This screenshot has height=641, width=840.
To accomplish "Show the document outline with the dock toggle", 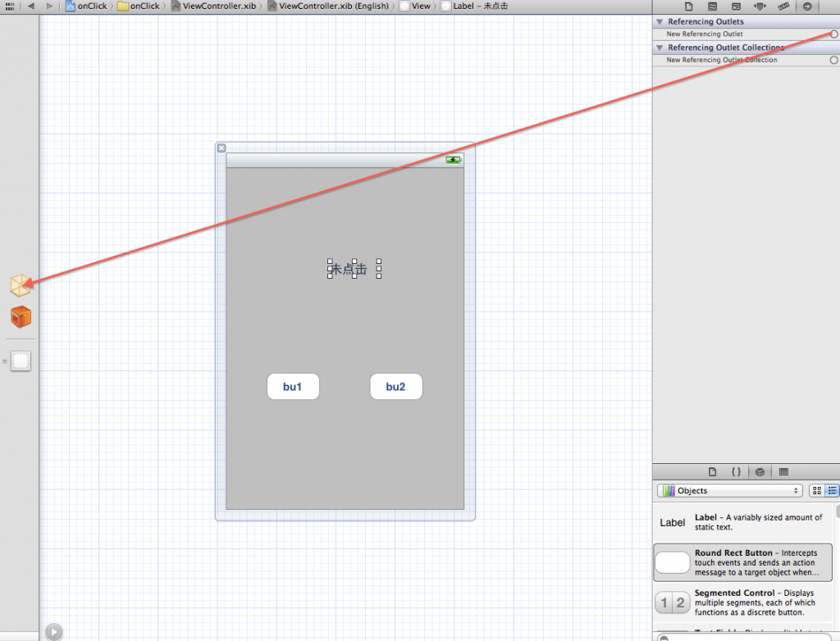I will pyautogui.click(x=53, y=632).
